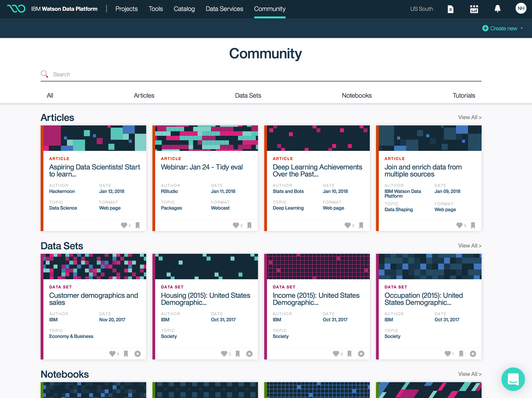Bookmark the Aspiring Data Scientists article
This screenshot has width=532, height=398.
[x=138, y=225]
